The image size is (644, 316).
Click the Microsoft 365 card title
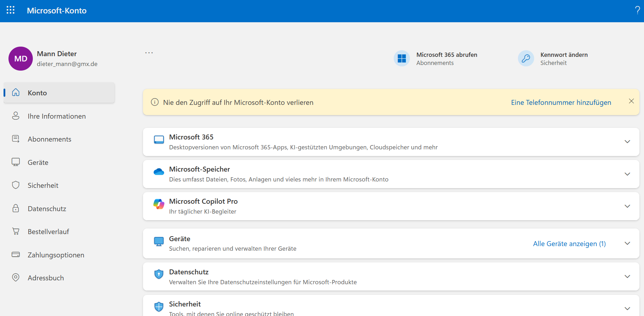click(191, 137)
